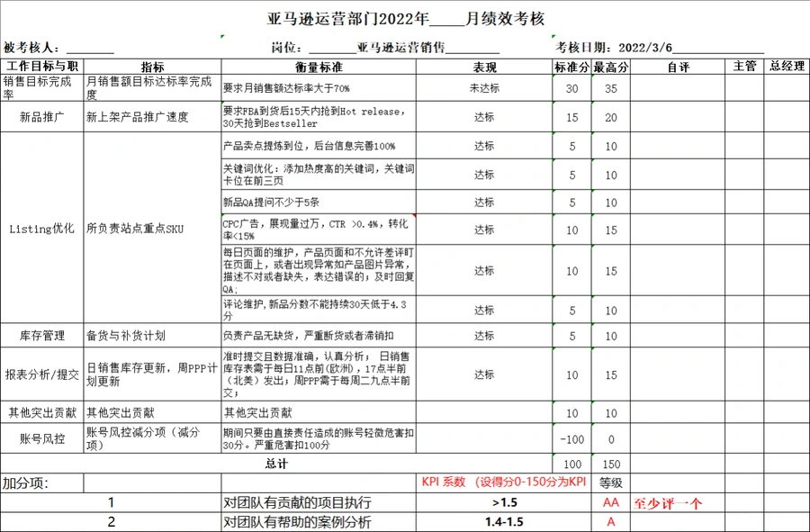
Task: Select standard score 15 in 新品推广 row
Action: coord(571,117)
